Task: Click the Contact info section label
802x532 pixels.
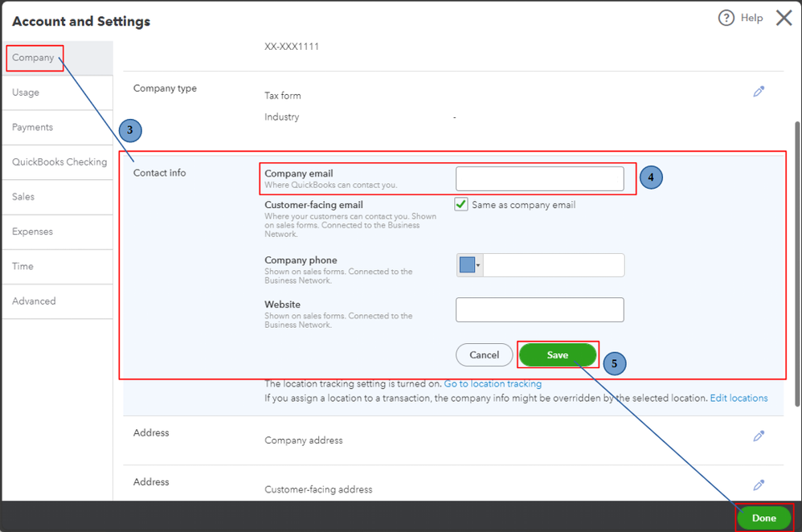Action: (x=160, y=173)
